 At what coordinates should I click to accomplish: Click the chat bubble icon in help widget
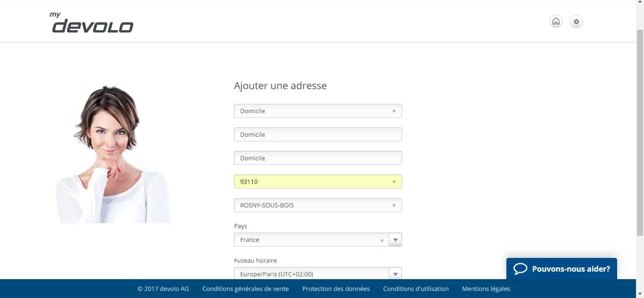click(x=520, y=269)
